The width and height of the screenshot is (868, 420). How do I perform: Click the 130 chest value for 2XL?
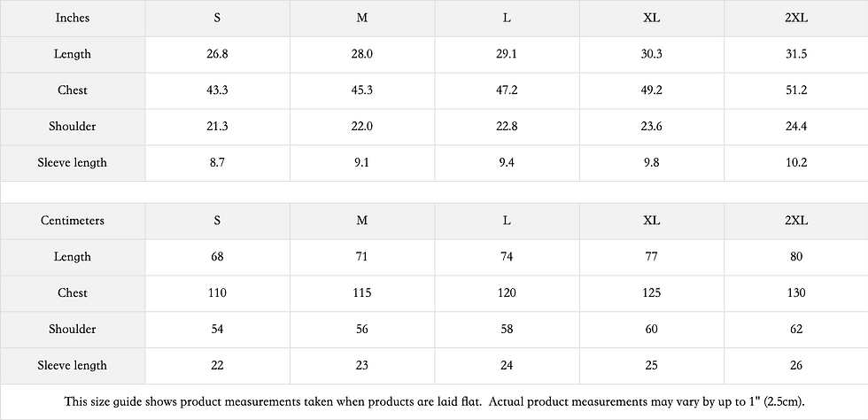pyautogui.click(x=796, y=292)
